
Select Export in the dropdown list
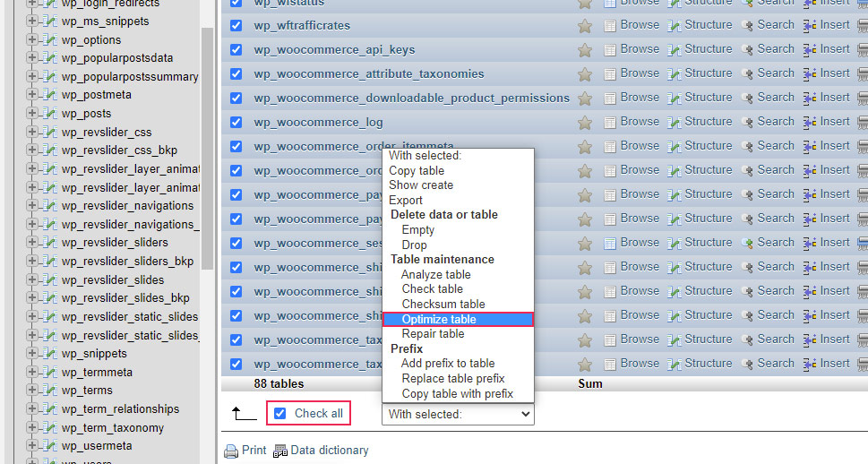pos(458,200)
